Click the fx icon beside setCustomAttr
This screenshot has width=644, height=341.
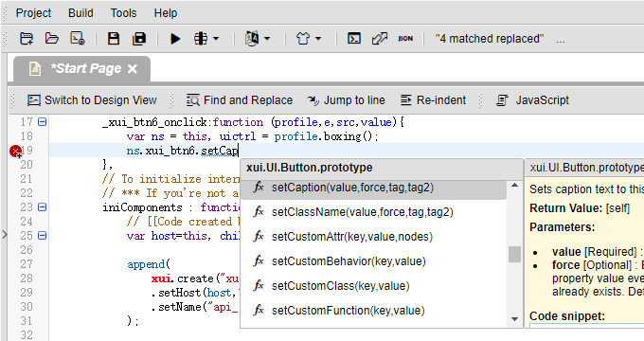[259, 236]
